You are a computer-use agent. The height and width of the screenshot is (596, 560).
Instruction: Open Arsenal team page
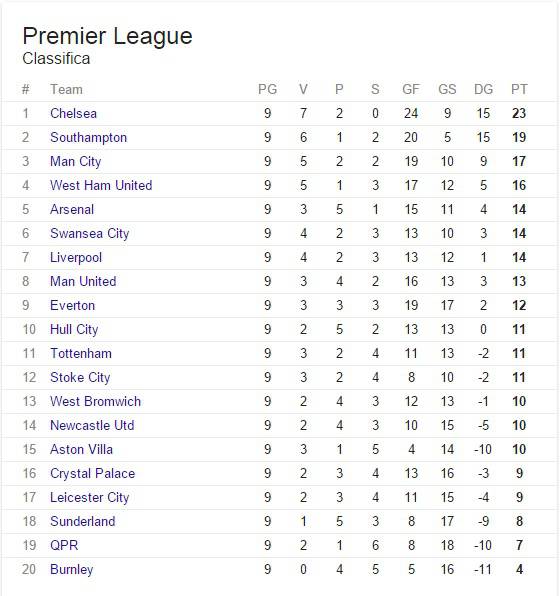(72, 209)
